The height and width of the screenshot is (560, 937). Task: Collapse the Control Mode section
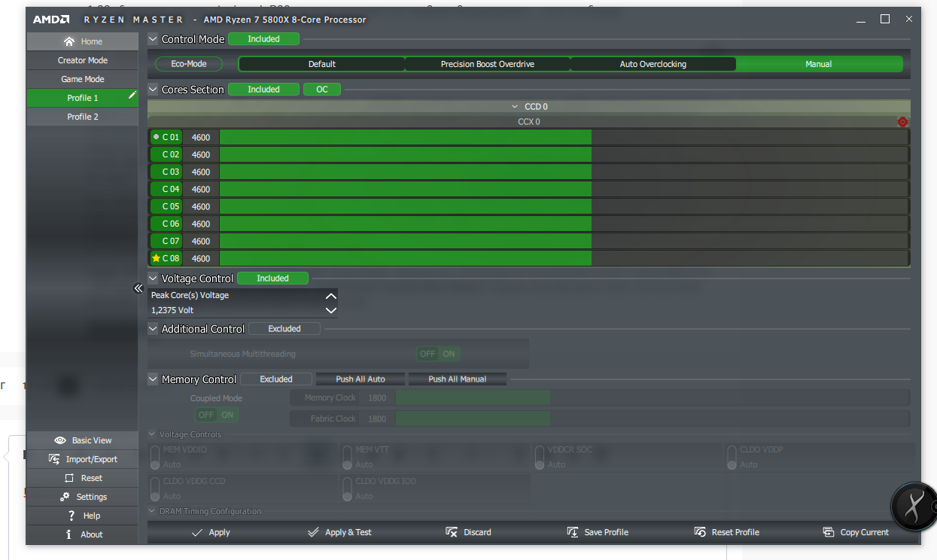[x=153, y=39]
